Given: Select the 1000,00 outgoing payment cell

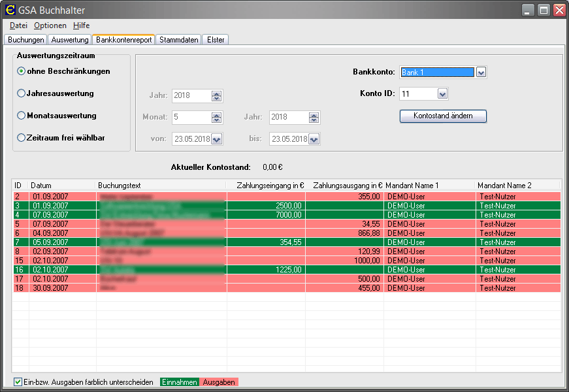Looking at the screenshot, I should (344, 260).
